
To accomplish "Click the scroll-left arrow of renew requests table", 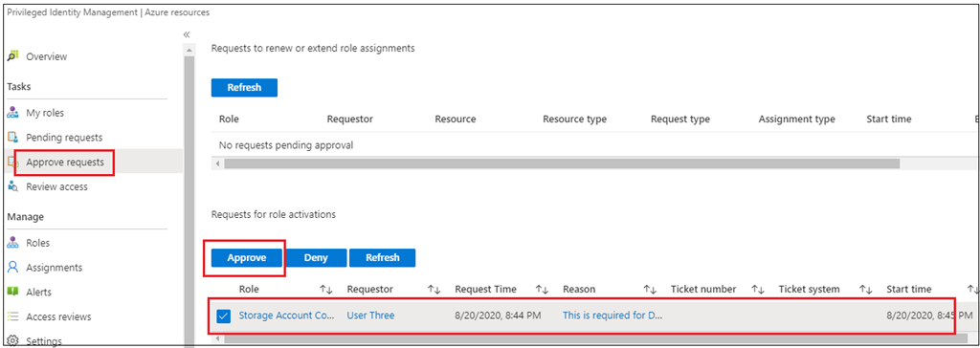I will (217, 163).
